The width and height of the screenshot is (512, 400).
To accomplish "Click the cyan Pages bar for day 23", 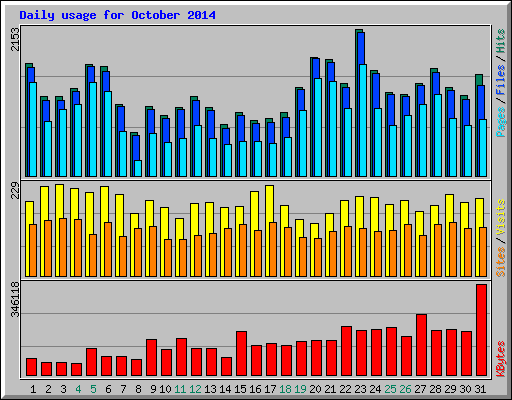I will click(363, 120).
